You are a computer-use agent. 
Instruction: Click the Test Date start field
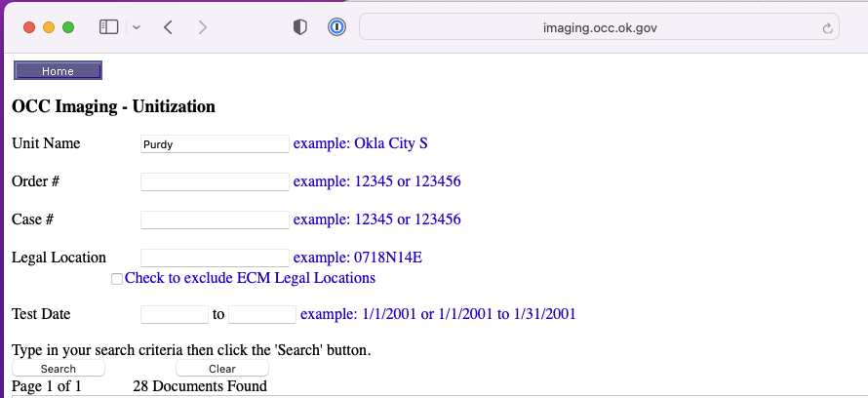[175, 314]
